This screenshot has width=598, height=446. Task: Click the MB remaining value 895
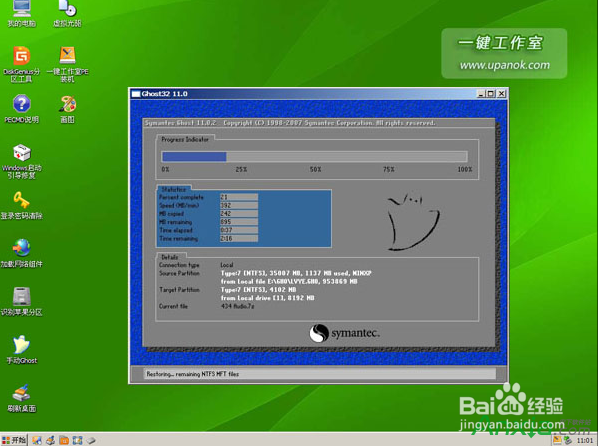239,222
